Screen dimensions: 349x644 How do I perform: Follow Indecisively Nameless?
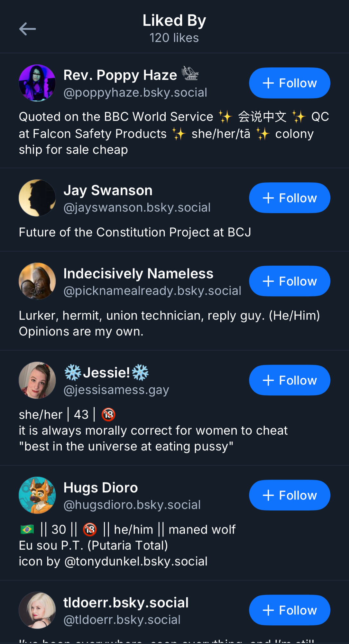point(289,281)
